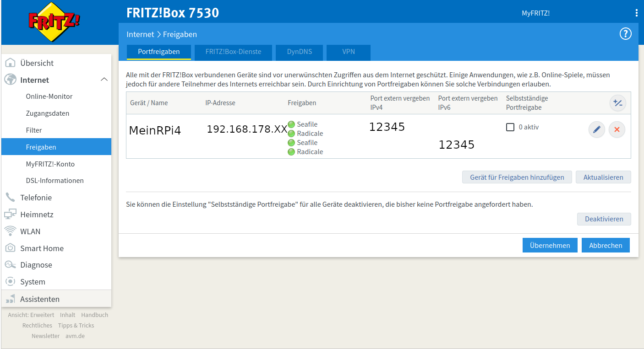This screenshot has width=644, height=349.
Task: Click the IPv4 external port 12345
Action: point(387,127)
